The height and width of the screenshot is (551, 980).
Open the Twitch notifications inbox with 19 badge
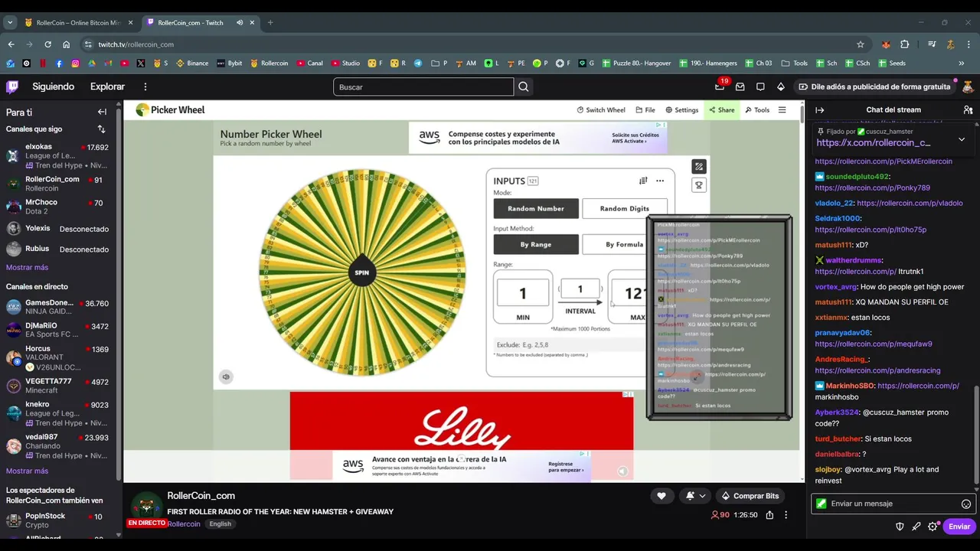(x=720, y=86)
